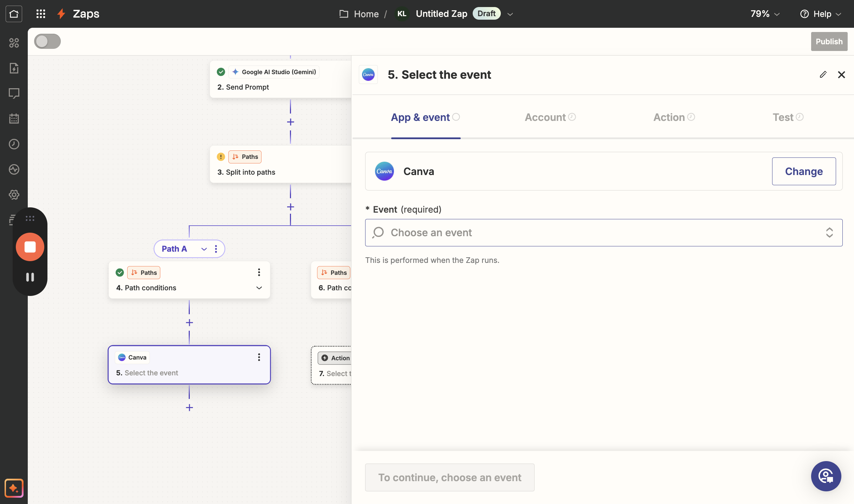Click the Google AI Studio (Gemini) label
This screenshot has height=504, width=854.
click(x=274, y=72)
